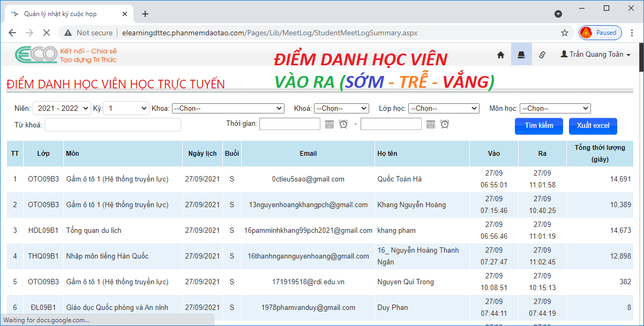Click the Xuất excel export button

[593, 126]
